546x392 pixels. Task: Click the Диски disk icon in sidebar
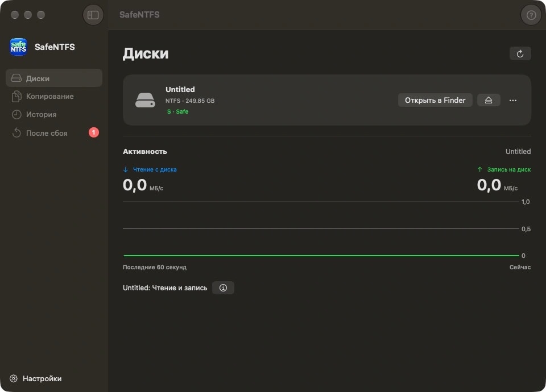point(16,78)
